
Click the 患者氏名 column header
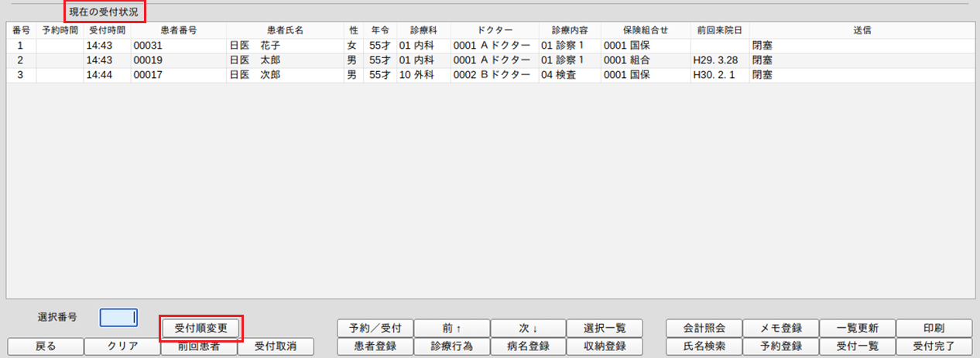point(285,30)
